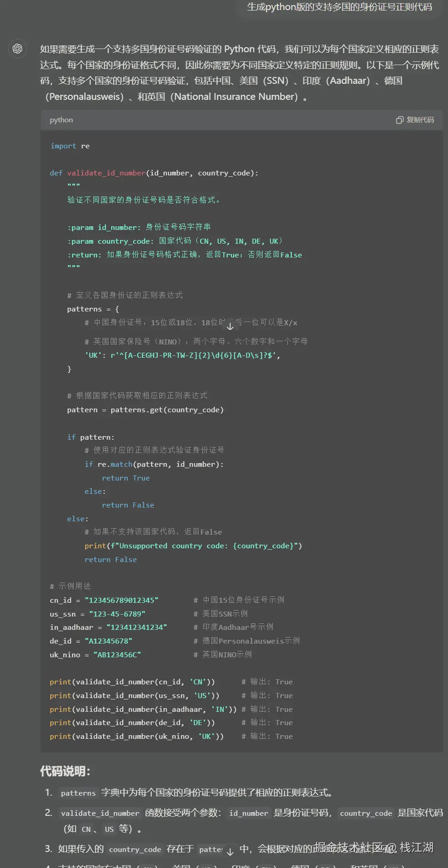Click the cn_id string "123456789012345"
The height and width of the screenshot is (868, 448).
pyautogui.click(x=121, y=600)
